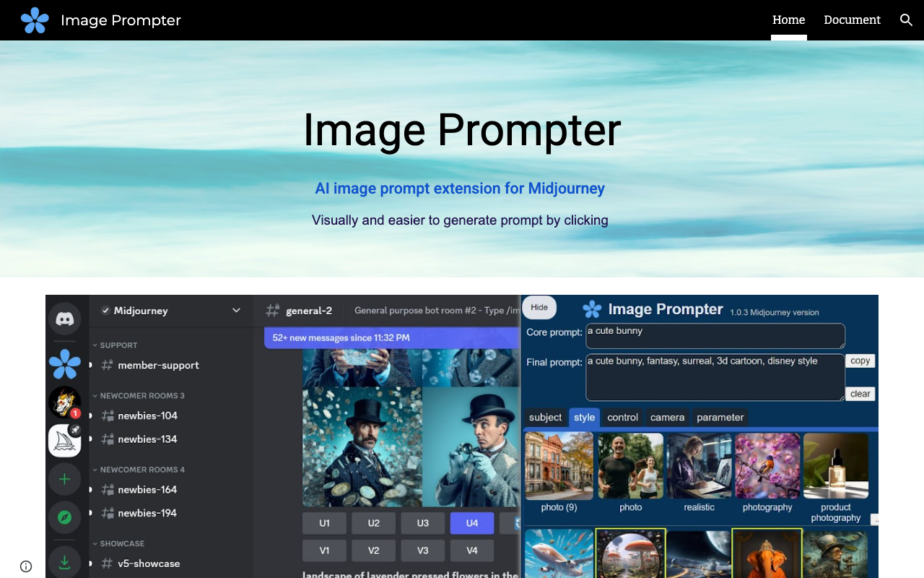
Task: Click the V3 variation button
Action: coord(423,551)
